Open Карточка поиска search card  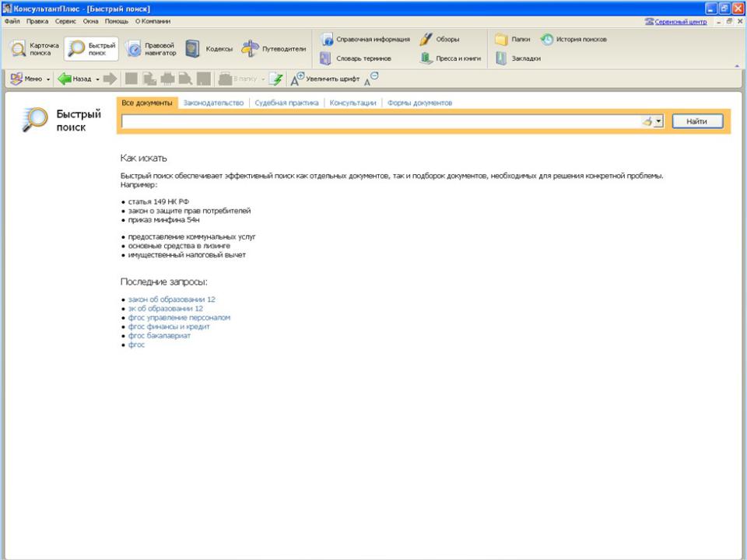click(x=35, y=49)
